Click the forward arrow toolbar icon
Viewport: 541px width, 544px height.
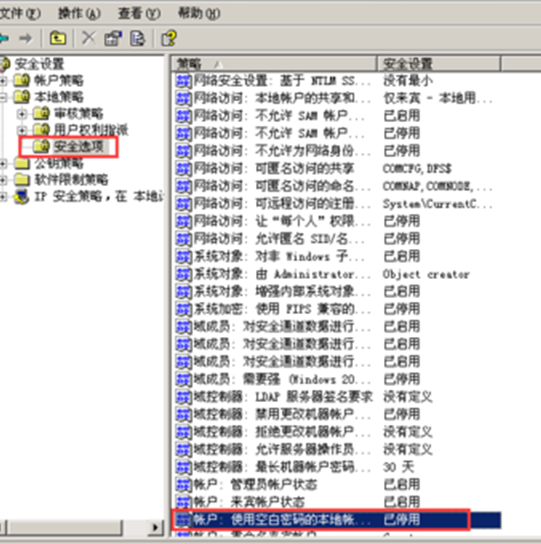coord(26,38)
